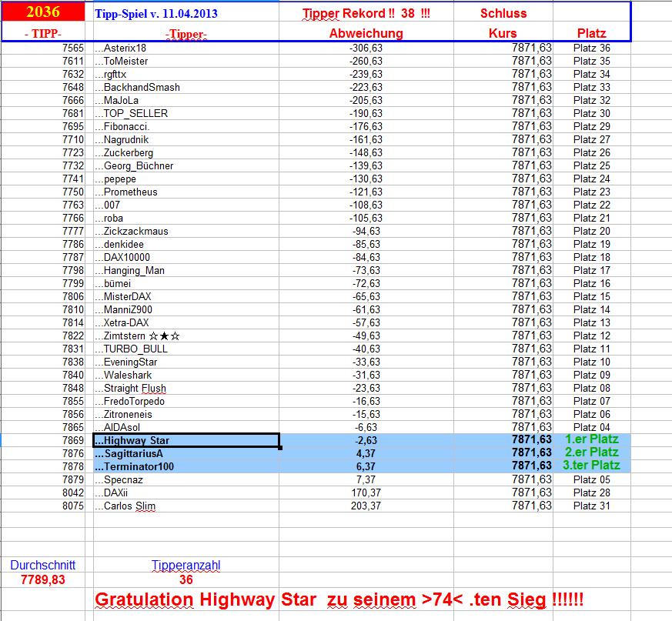The image size is (672, 621).
Task: Select the DAX10000 cell
Action: click(186, 258)
